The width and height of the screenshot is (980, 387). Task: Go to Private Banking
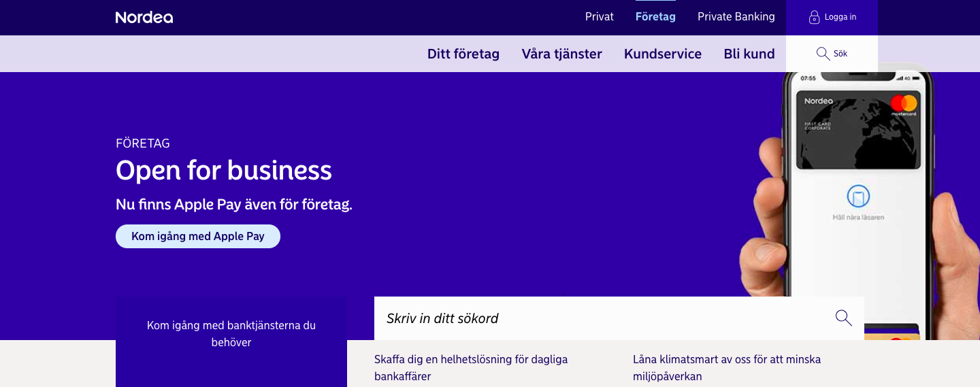736,17
